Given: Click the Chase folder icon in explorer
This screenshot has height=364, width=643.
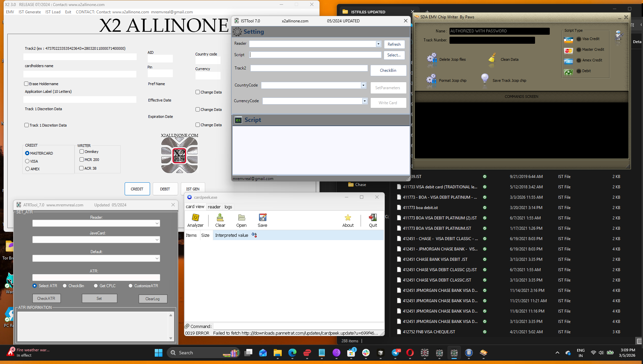Looking at the screenshot, I should (x=351, y=185).
